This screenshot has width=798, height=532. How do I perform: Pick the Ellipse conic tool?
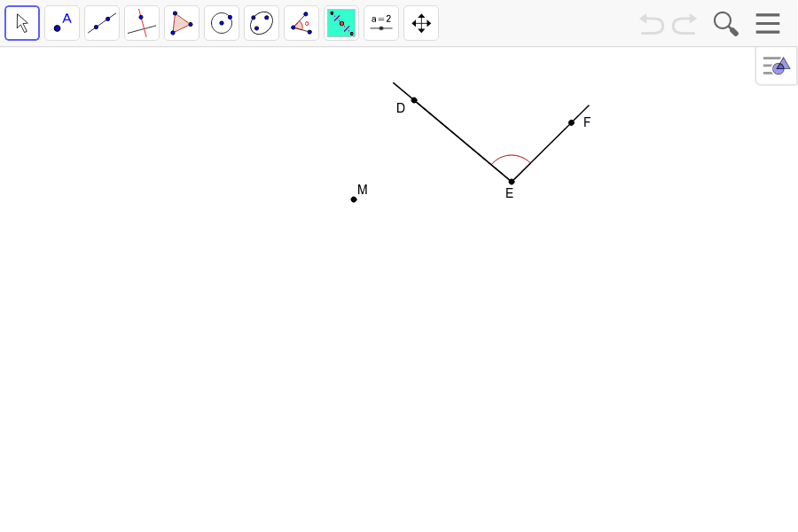[x=262, y=23]
